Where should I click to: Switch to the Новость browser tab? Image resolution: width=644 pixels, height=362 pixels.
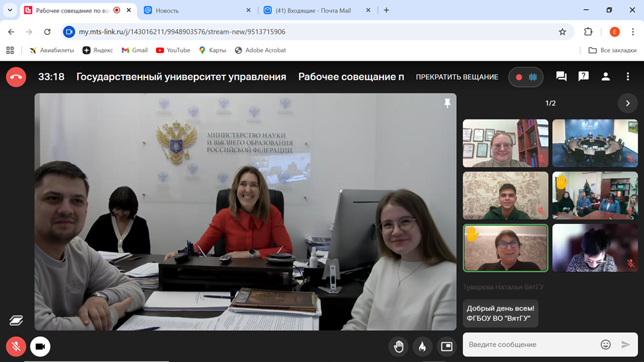click(195, 11)
